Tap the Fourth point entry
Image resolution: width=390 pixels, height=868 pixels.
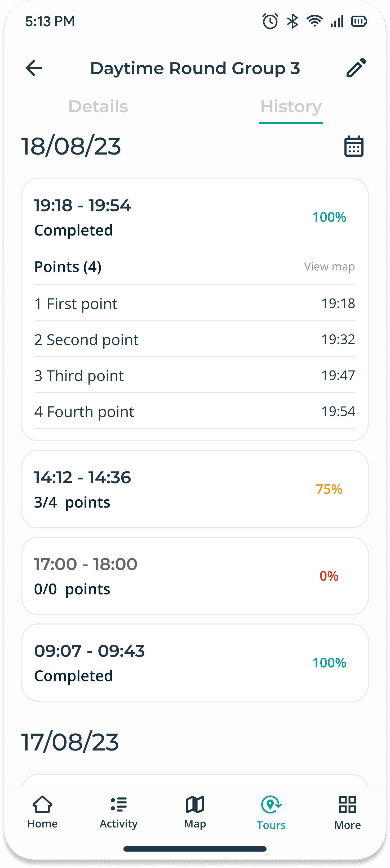[195, 412]
